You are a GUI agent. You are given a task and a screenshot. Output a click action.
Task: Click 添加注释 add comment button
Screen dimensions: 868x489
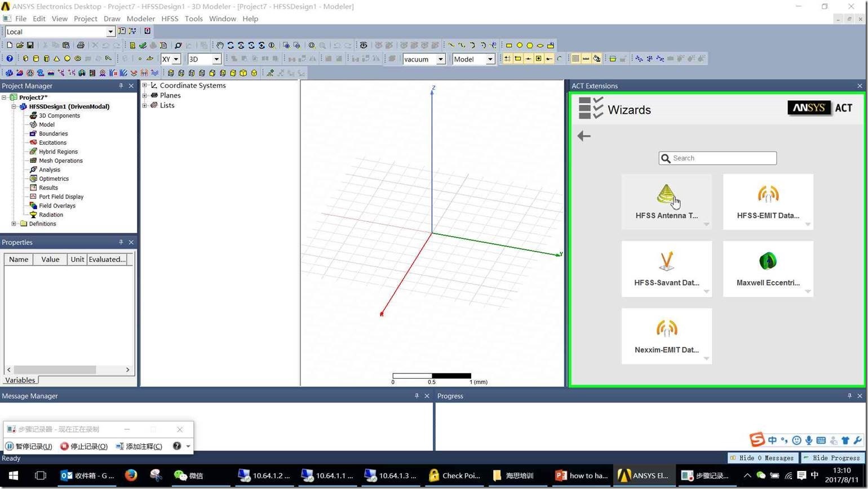[x=139, y=446]
